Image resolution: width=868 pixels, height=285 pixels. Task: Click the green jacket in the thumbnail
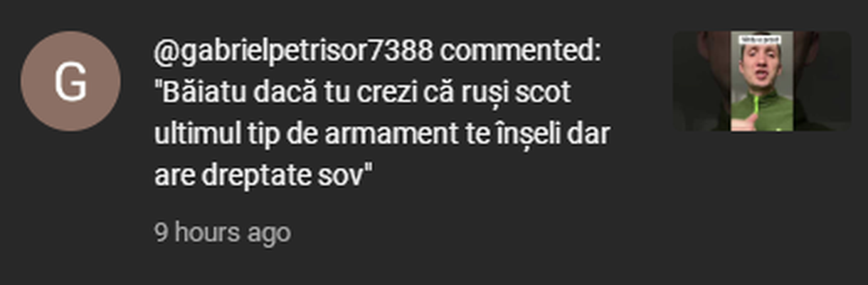click(x=763, y=114)
